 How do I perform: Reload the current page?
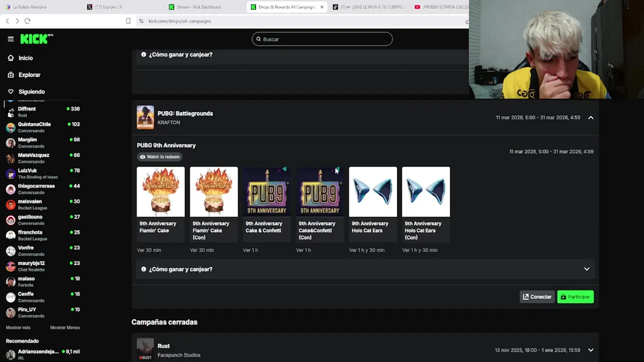[x=28, y=21]
